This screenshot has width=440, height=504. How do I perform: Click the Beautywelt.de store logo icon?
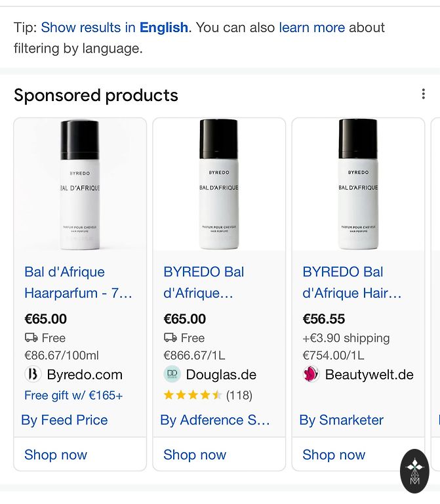point(311,375)
